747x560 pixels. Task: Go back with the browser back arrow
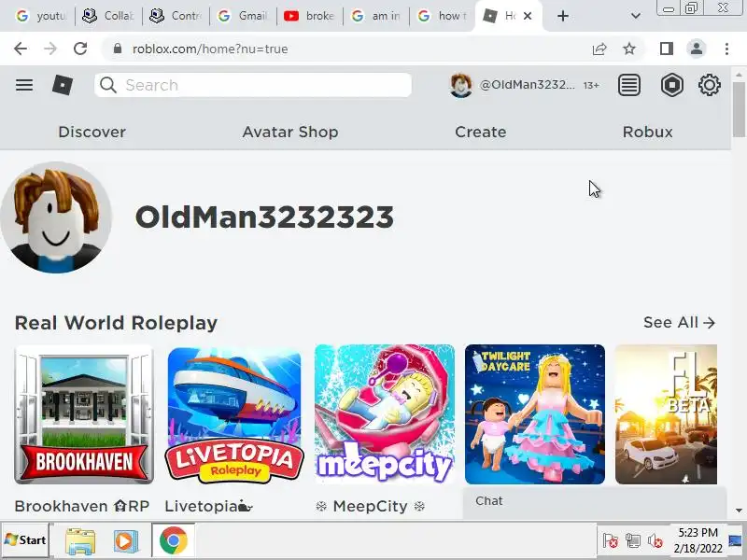pos(21,49)
